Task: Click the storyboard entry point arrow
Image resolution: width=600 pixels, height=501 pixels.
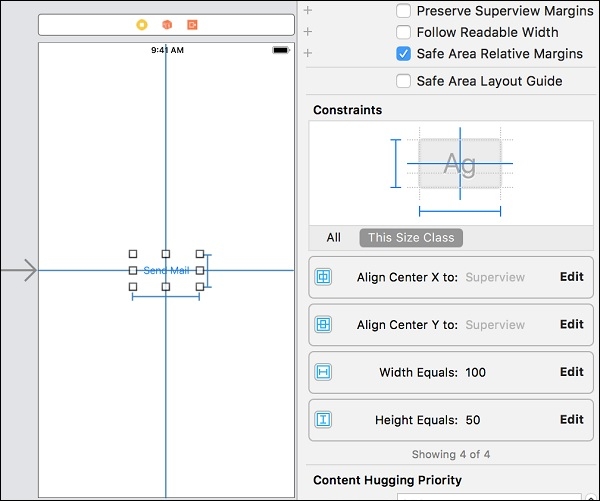Action: (19, 270)
